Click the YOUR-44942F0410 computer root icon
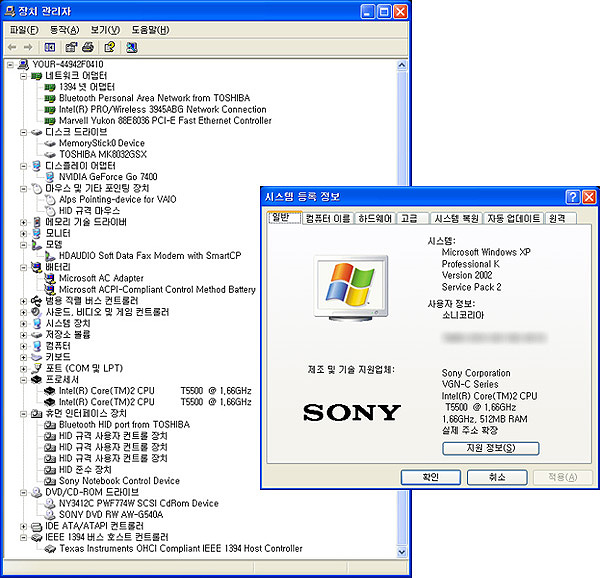This screenshot has height=578, width=600. [23, 64]
